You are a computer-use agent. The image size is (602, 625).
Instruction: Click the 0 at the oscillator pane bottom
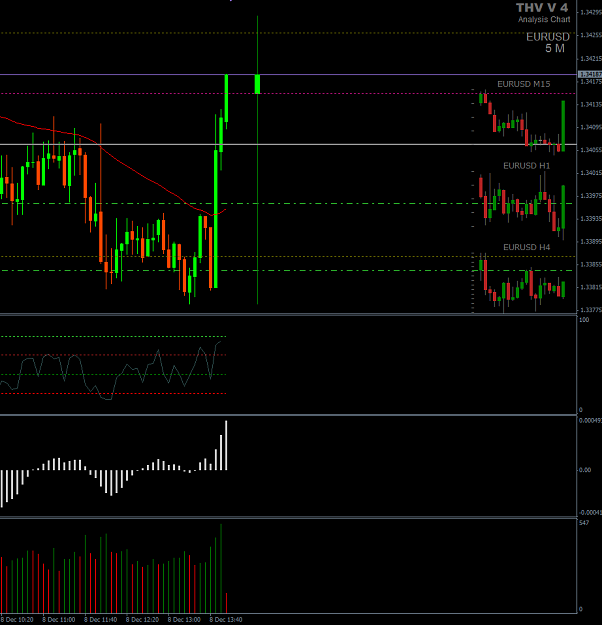[x=580, y=410]
